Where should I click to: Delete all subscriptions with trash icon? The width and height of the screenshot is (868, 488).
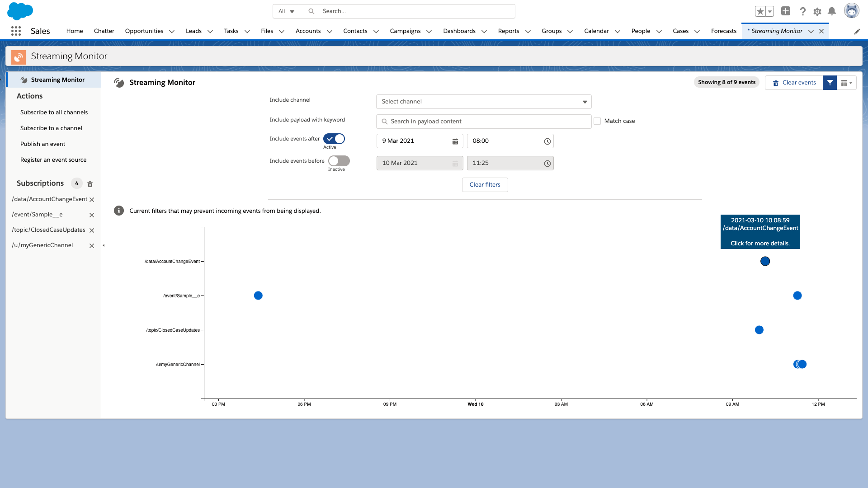90,184
